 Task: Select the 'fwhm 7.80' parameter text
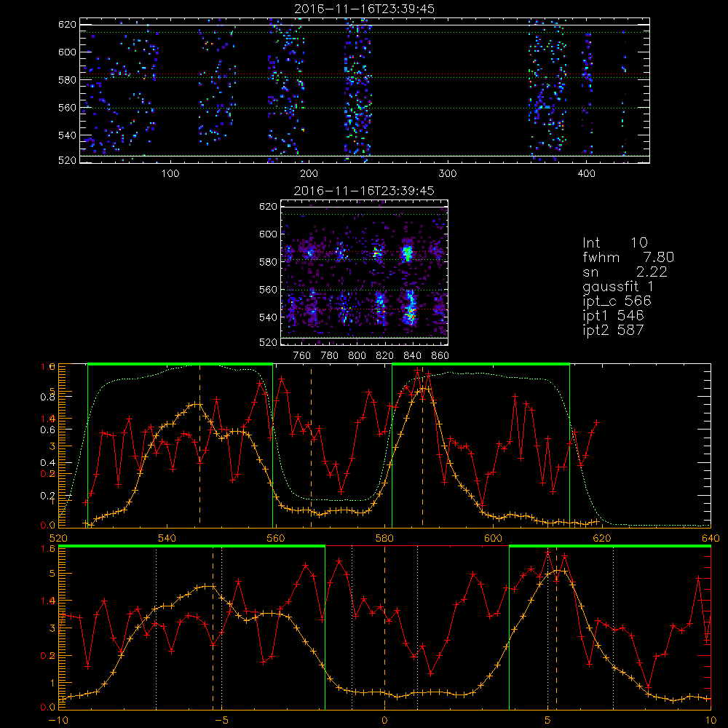[628, 257]
